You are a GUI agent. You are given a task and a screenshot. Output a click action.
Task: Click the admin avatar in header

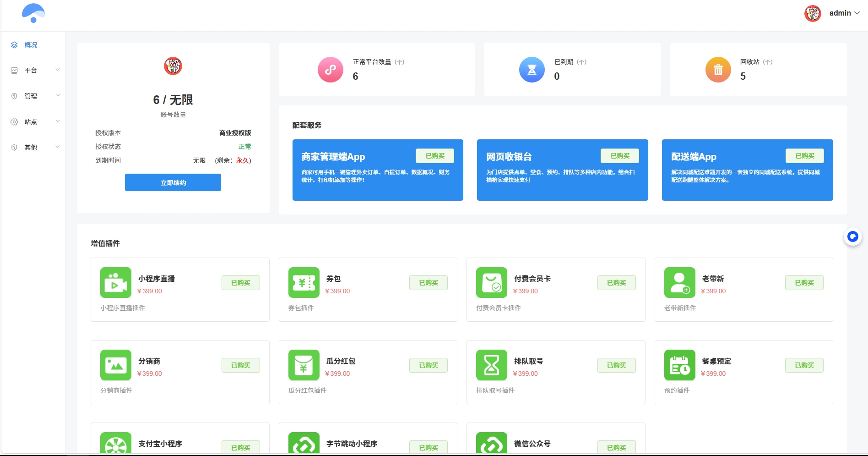[813, 13]
